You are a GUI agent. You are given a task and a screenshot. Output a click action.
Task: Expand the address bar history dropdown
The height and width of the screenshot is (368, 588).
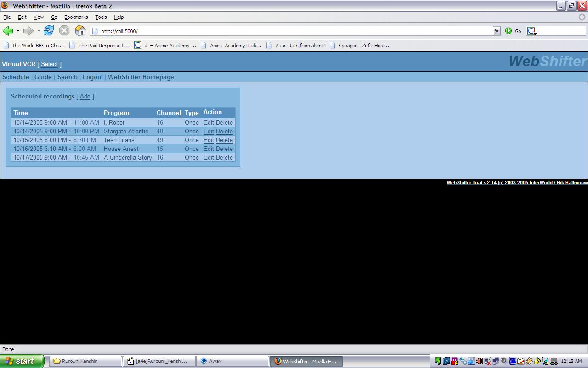pos(497,31)
